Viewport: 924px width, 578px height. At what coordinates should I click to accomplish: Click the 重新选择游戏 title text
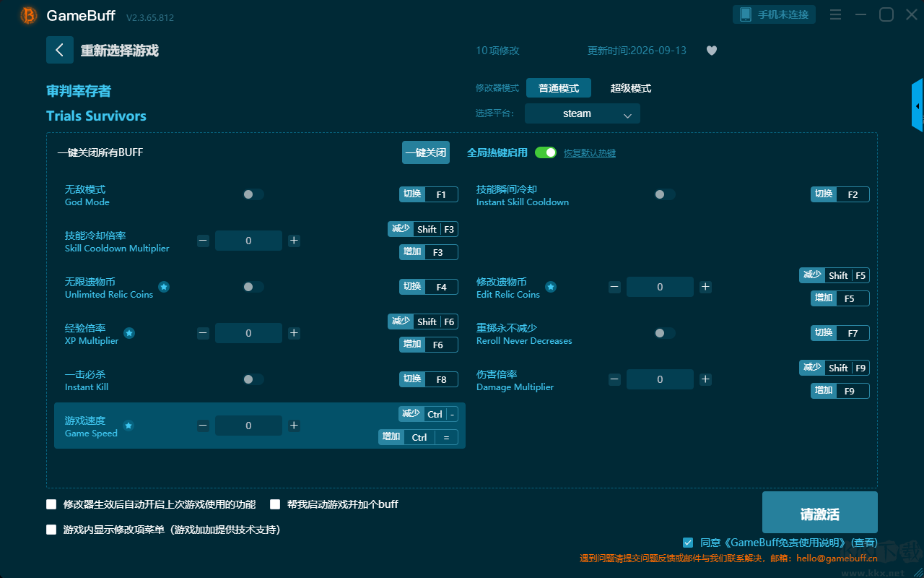[x=120, y=51]
